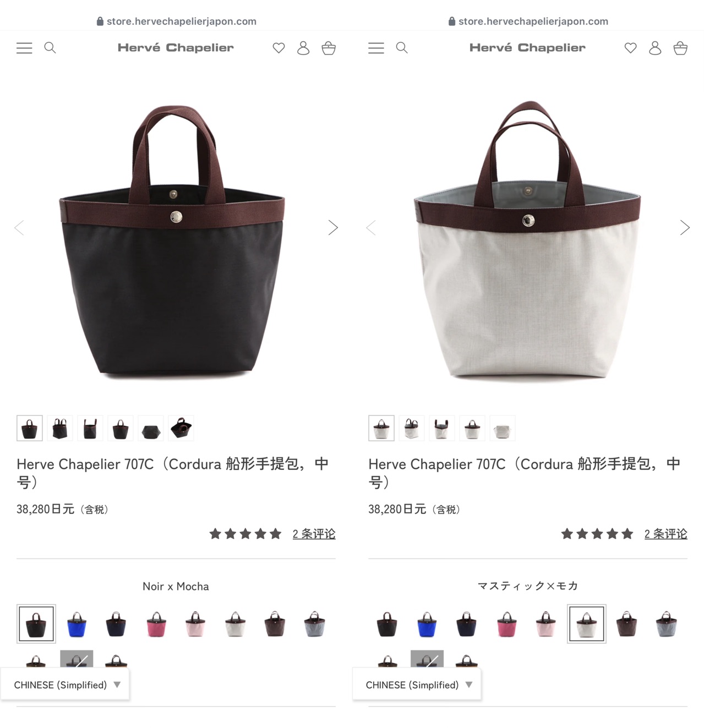This screenshot has height=728, width=704.
Task: Select blue color swatch on left page
Action: click(77, 624)
